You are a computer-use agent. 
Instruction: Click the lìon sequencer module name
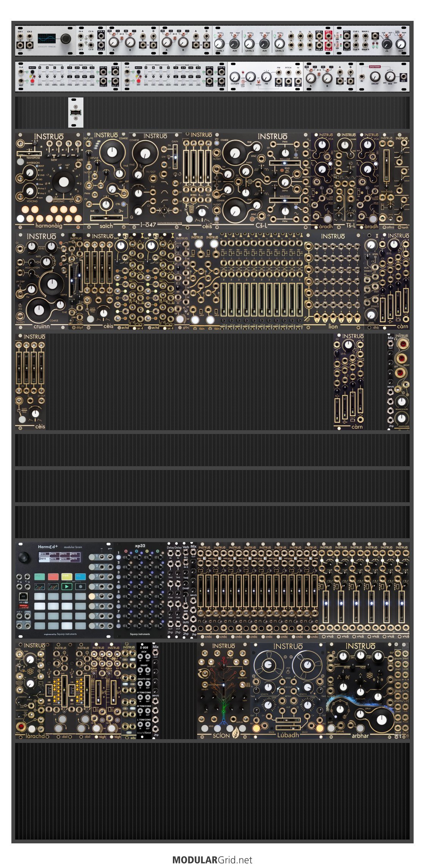[333, 326]
